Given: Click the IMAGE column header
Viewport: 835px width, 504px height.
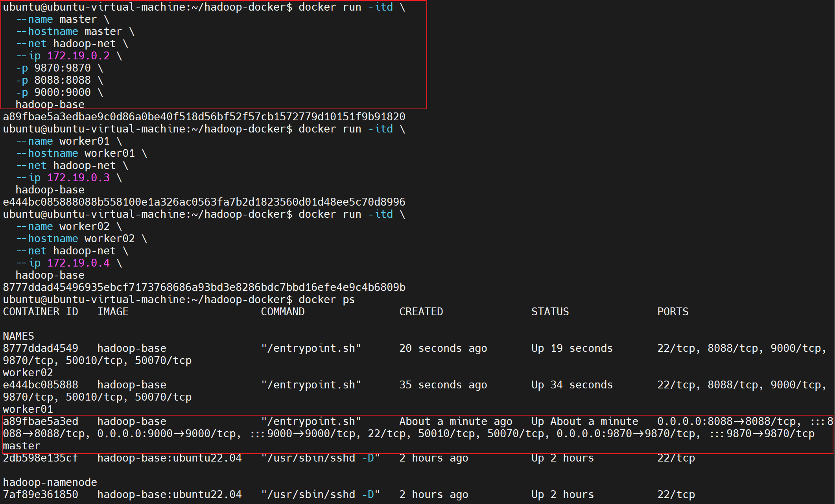Looking at the screenshot, I should pos(113,312).
